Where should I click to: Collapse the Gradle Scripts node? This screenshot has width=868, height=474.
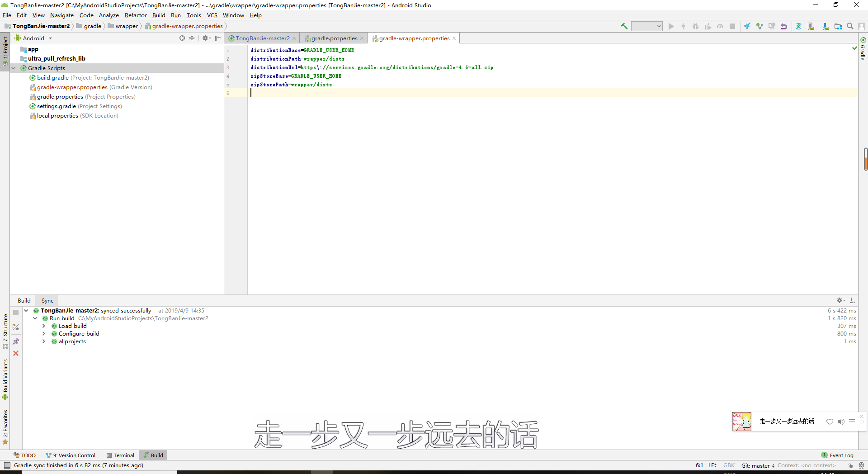13,68
